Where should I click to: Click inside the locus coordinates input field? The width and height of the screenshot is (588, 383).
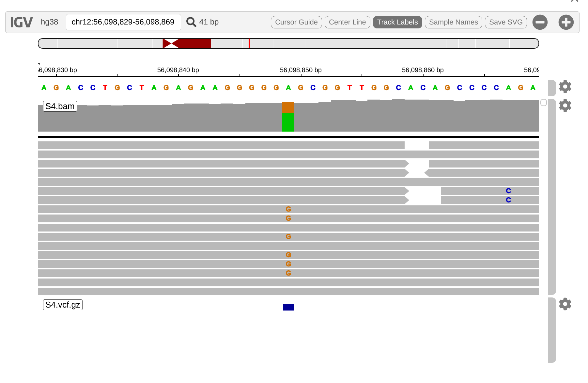tap(123, 22)
